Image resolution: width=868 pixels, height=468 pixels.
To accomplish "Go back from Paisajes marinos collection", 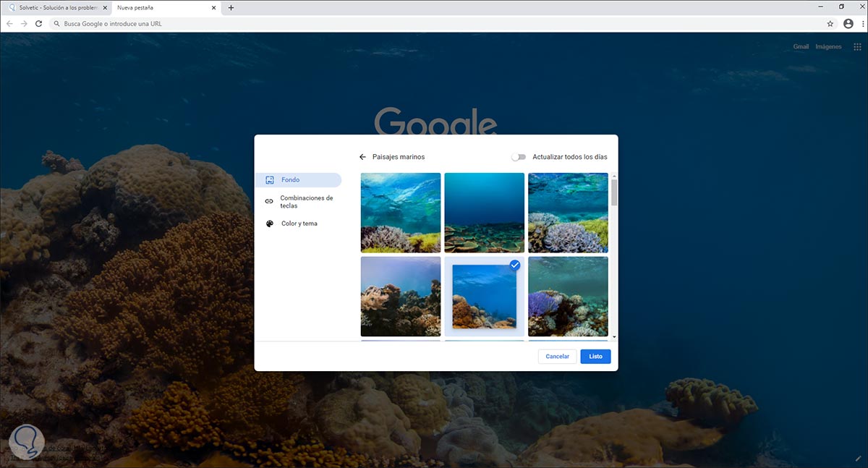I will [362, 157].
